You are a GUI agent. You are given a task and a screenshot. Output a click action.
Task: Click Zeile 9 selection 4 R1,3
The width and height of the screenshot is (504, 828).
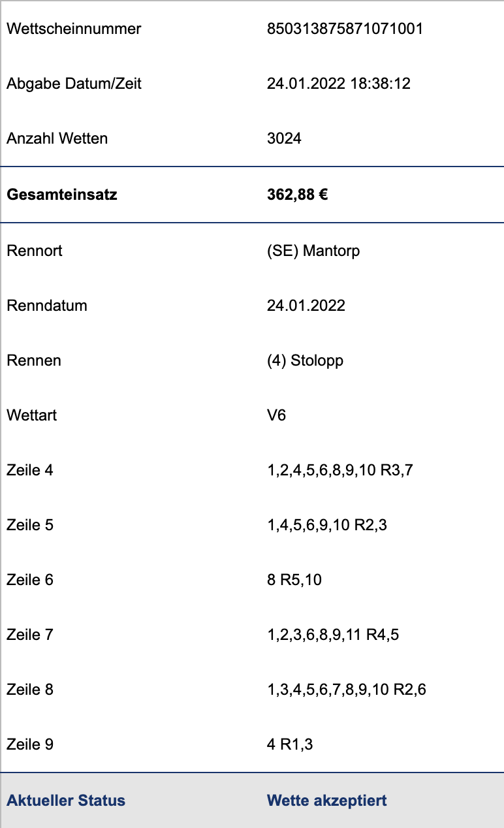290,744
